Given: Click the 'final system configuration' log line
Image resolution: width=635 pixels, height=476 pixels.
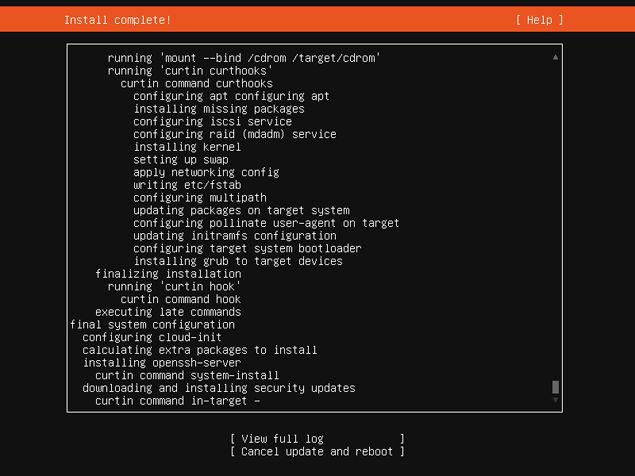Looking at the screenshot, I should tap(152, 325).
